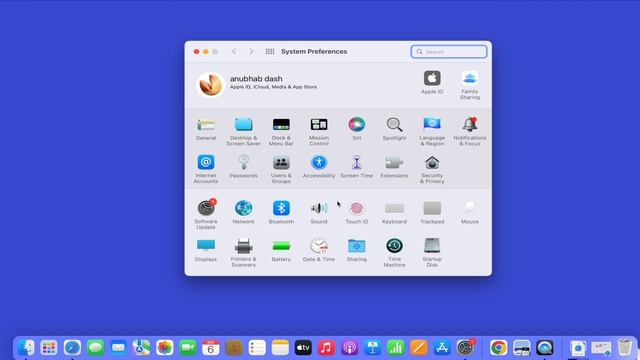Image resolution: width=640 pixels, height=360 pixels.
Task: Open Dock & Menu Bar preferences
Action: tap(281, 131)
